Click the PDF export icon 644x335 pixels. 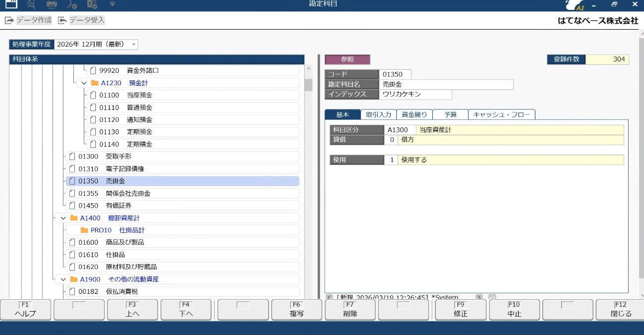coord(72,4)
